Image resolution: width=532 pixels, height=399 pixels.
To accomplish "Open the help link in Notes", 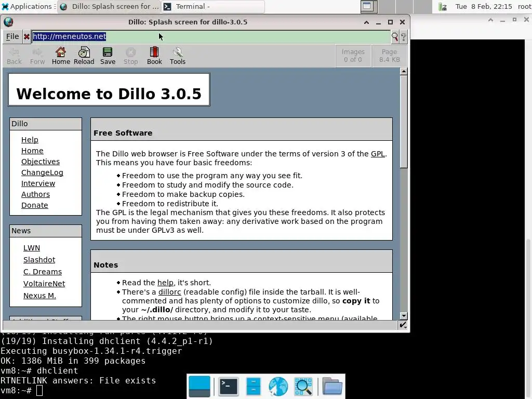I will point(165,283).
